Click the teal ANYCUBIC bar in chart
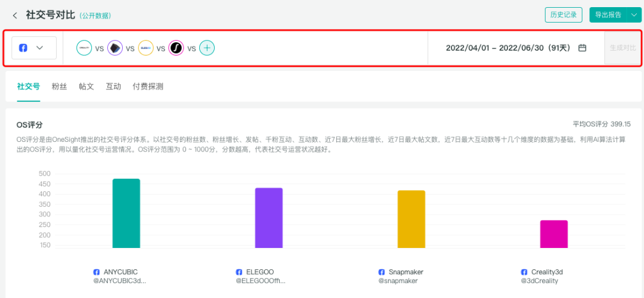The height and width of the screenshot is (298, 644). (x=126, y=213)
